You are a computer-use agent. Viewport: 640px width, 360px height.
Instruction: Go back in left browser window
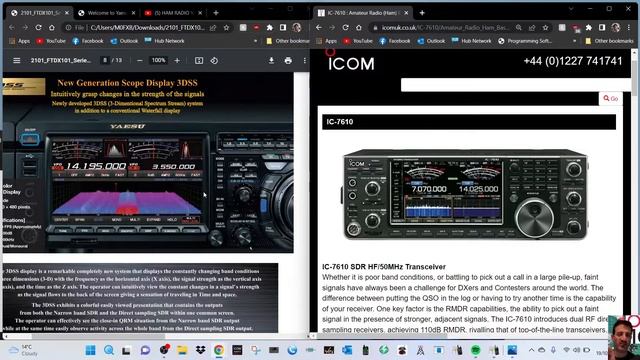(x=12, y=27)
